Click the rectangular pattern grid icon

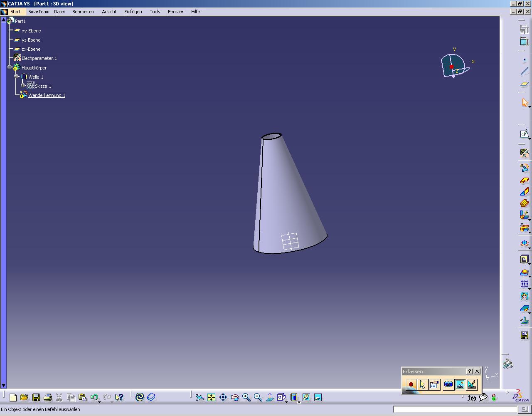tap(525, 284)
